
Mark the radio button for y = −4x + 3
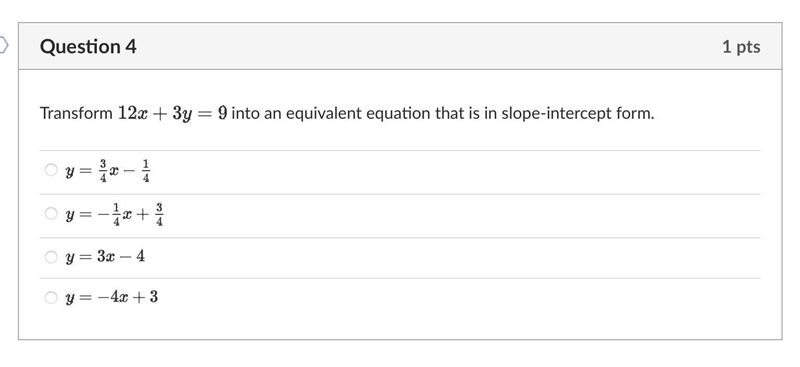(x=51, y=297)
